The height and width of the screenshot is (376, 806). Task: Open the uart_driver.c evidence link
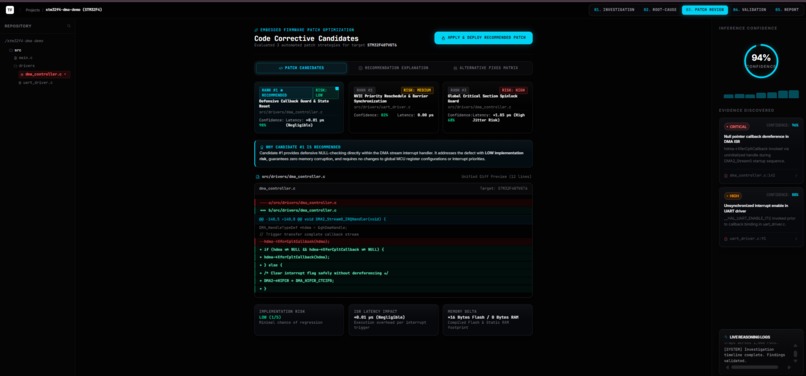[745, 239]
